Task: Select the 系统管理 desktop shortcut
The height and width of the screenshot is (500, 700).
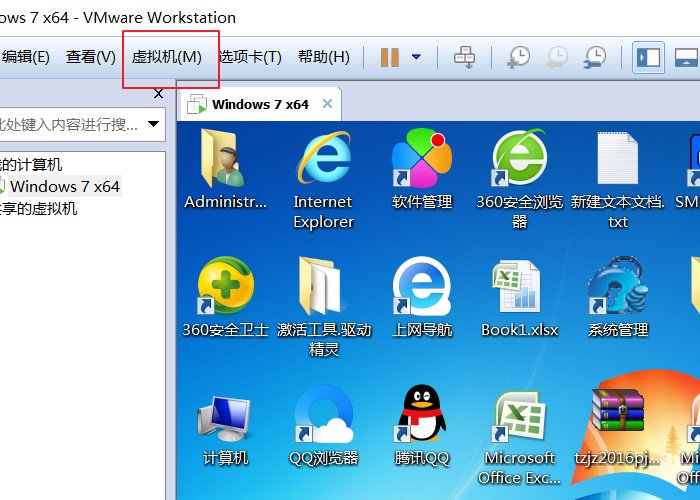Action: pyautogui.click(x=618, y=297)
